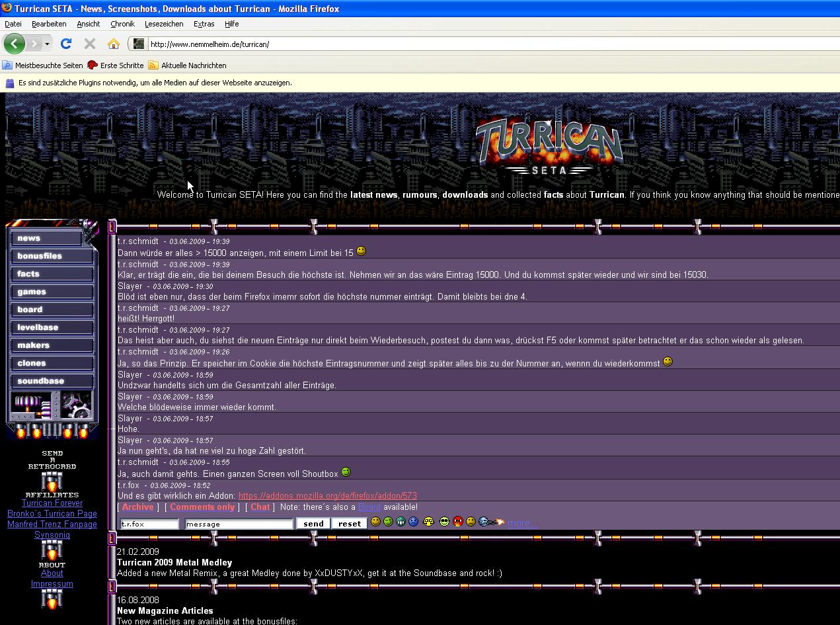Open the games section

(x=51, y=292)
